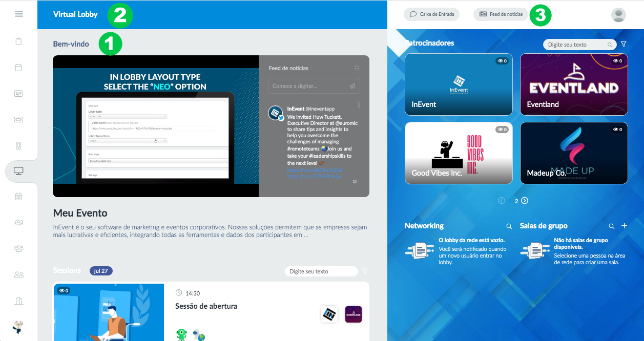The width and height of the screenshot is (644, 341).
Task: Click the Sessão de abertura thumbnail image
Action: 109,312
